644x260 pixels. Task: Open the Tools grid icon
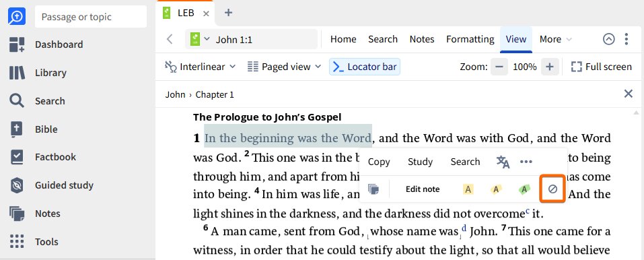[x=17, y=242]
